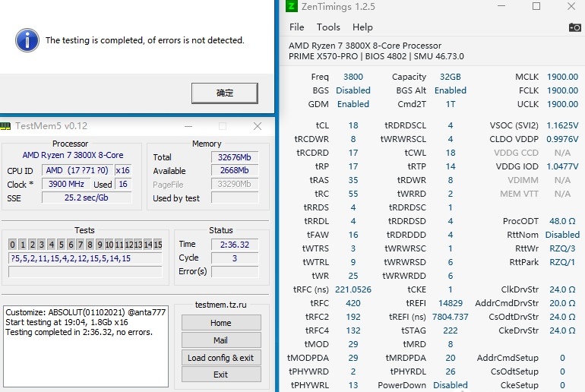Click the AddrCmdDrvStr value 20.0 Ω
This screenshot has width=585, height=392.
pos(562,303)
